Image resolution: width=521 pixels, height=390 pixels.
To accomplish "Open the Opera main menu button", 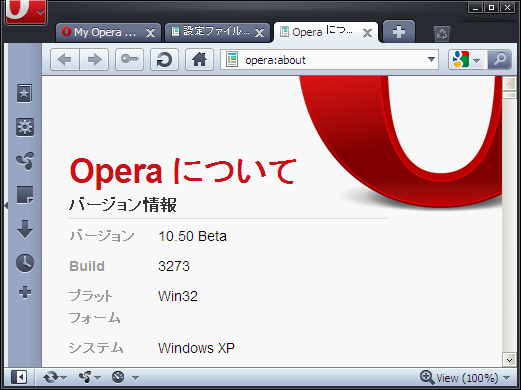I will (26, 12).
